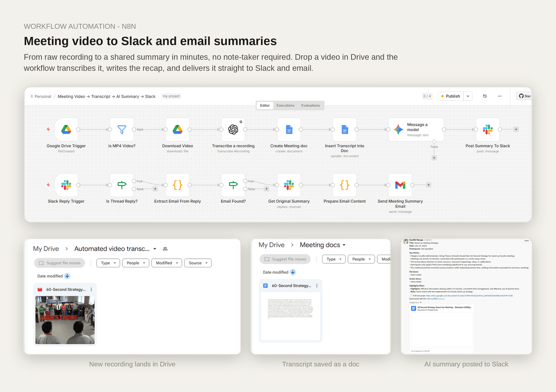Click the my project tag
The width and height of the screenshot is (556, 392).
[171, 96]
